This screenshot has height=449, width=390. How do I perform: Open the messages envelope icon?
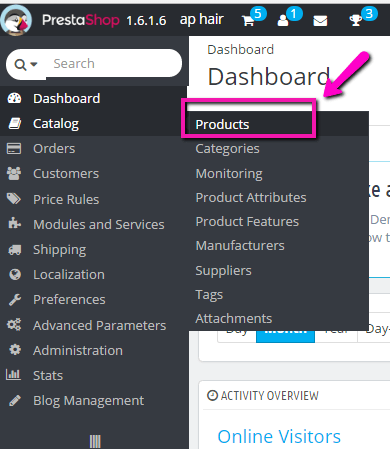coord(320,21)
